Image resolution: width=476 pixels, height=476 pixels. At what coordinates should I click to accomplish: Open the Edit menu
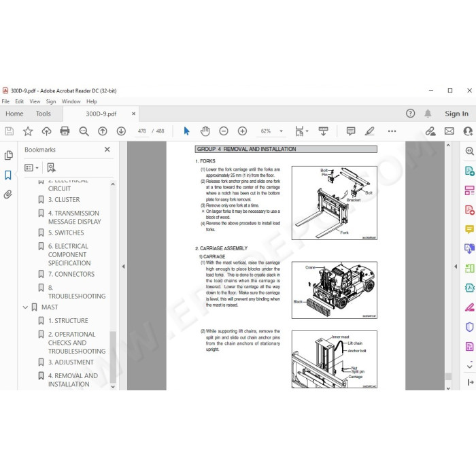tap(20, 101)
